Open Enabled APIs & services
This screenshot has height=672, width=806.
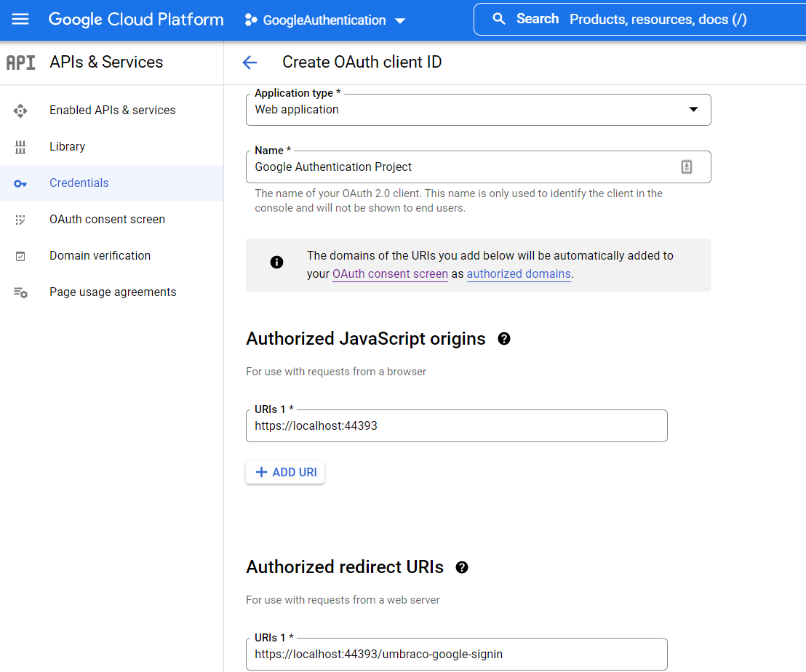tap(112, 111)
